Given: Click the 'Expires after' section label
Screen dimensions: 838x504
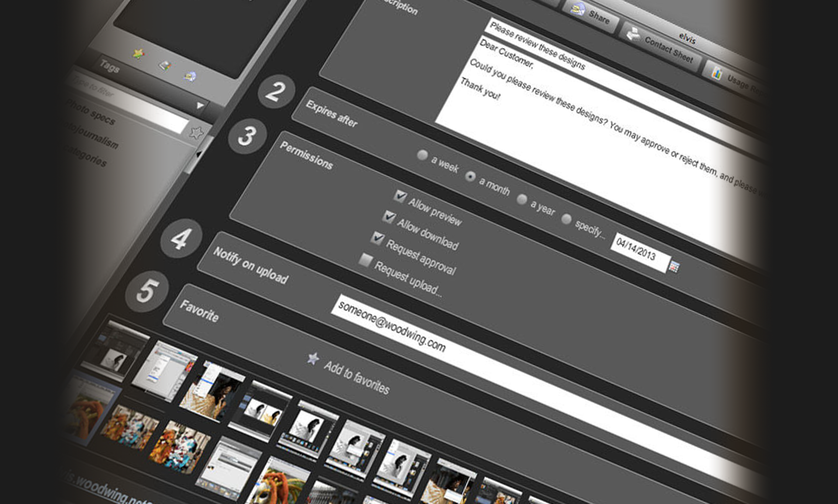Looking at the screenshot, I should 332,113.
